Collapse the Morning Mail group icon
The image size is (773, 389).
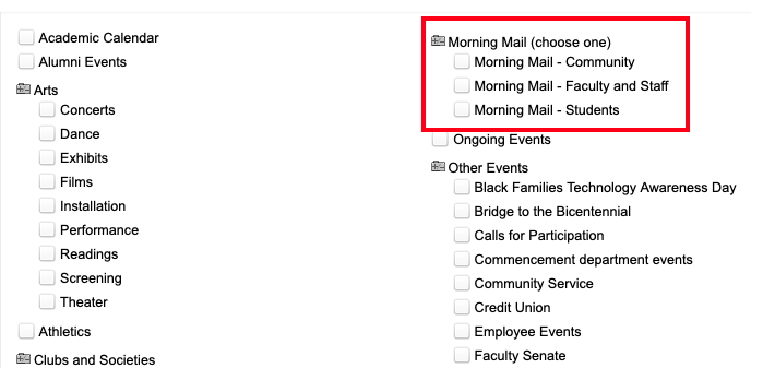[x=438, y=40]
